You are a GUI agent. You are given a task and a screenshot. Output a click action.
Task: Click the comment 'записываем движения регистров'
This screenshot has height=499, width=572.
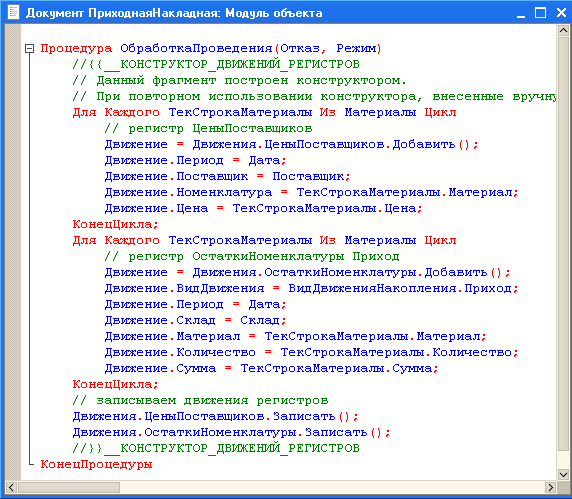tap(200, 401)
